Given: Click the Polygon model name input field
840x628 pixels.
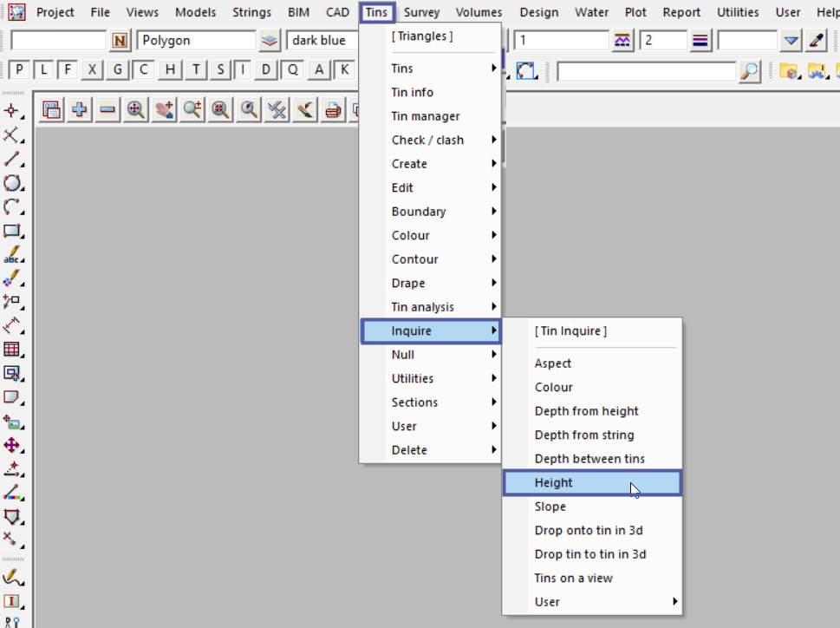Looking at the screenshot, I should point(196,41).
